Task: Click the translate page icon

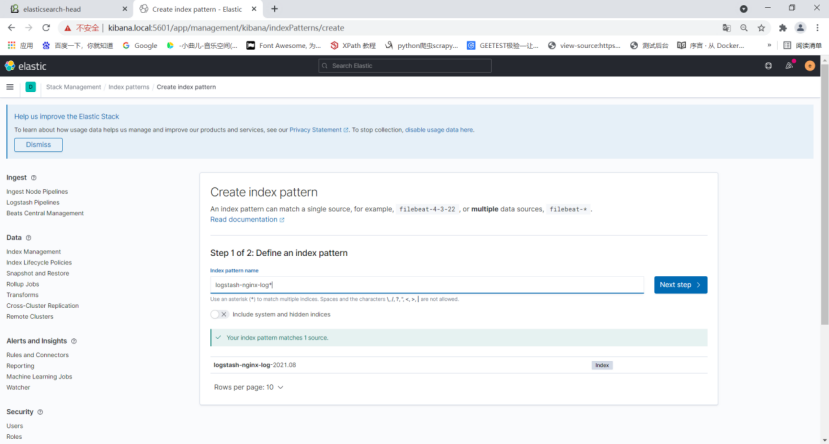Action: click(x=726, y=28)
